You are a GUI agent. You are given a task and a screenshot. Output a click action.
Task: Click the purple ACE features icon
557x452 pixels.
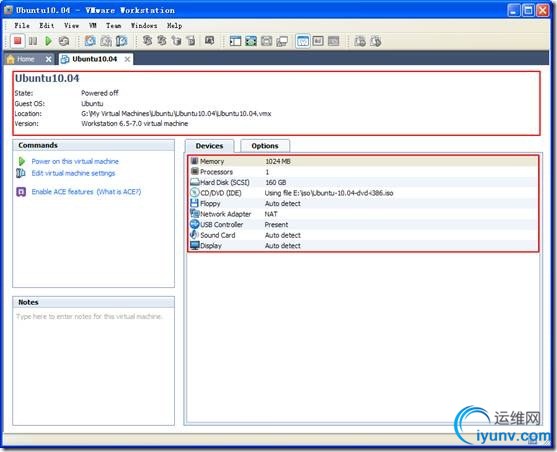click(x=21, y=192)
